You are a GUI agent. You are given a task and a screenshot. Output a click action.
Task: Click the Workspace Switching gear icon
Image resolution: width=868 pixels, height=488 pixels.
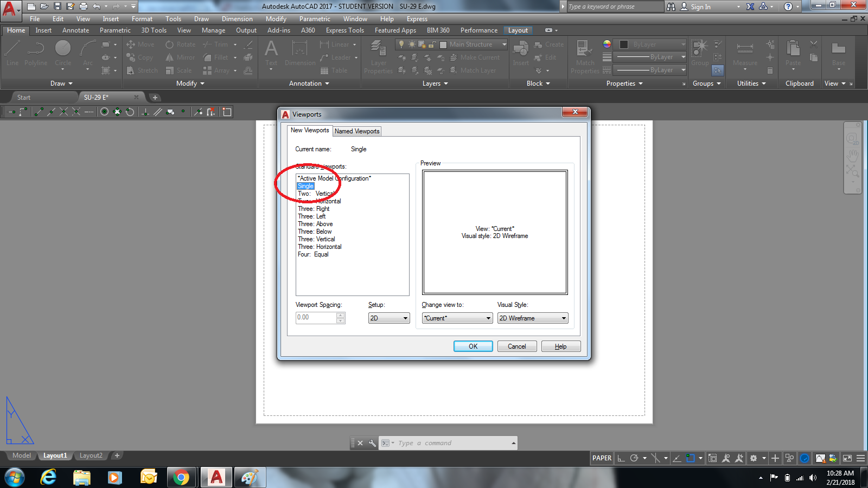click(753, 458)
